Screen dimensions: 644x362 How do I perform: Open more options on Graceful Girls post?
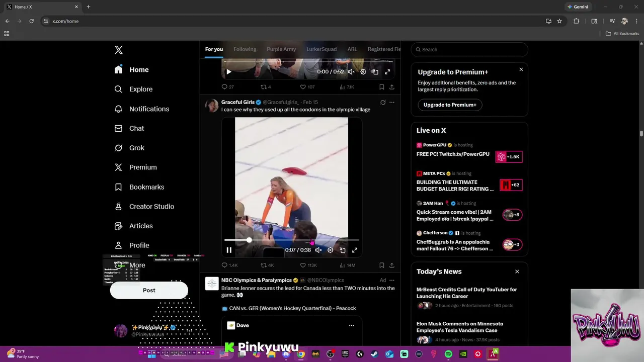(x=392, y=102)
